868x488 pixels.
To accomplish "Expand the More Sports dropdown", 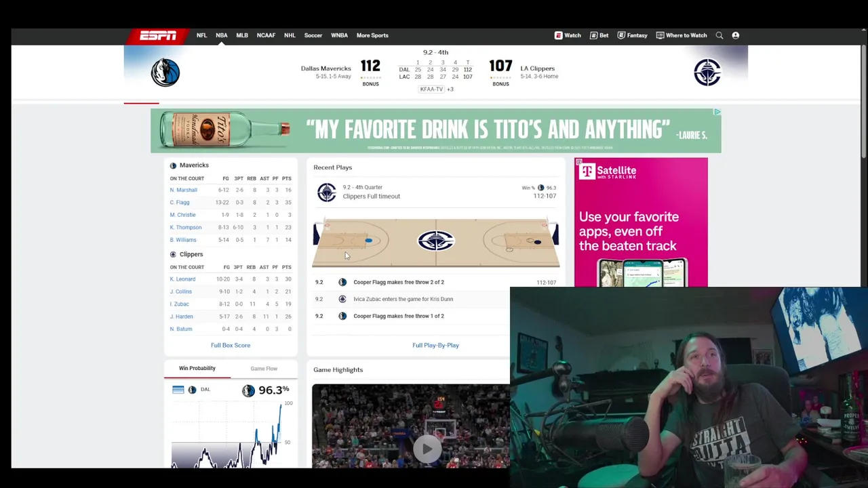I will 372,35.
